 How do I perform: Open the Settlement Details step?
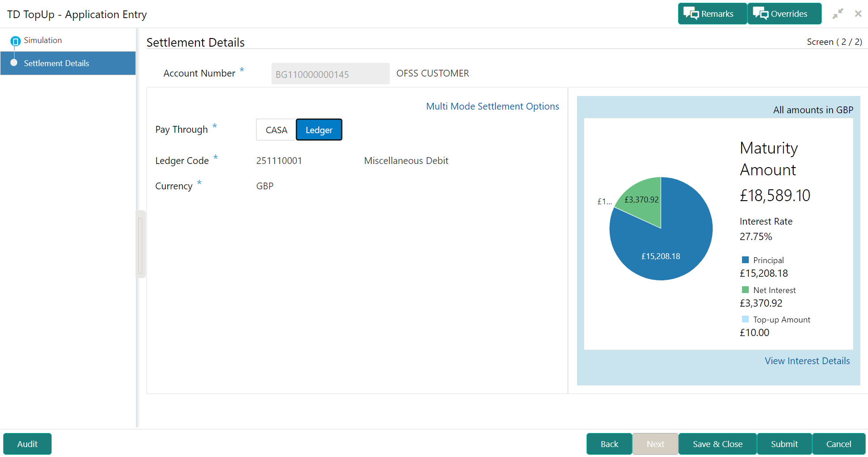68,63
